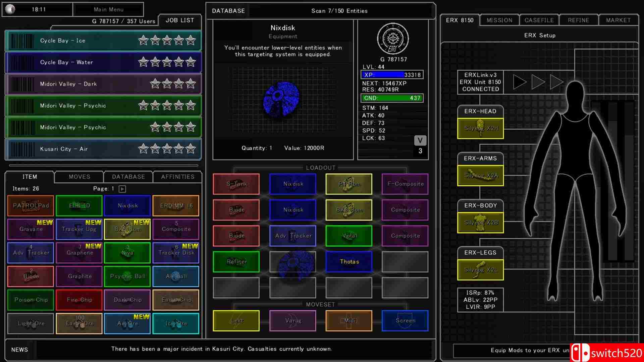Screen dimensions: 644x362
Task: Click the Screen moveset slot
Action: (x=405, y=320)
